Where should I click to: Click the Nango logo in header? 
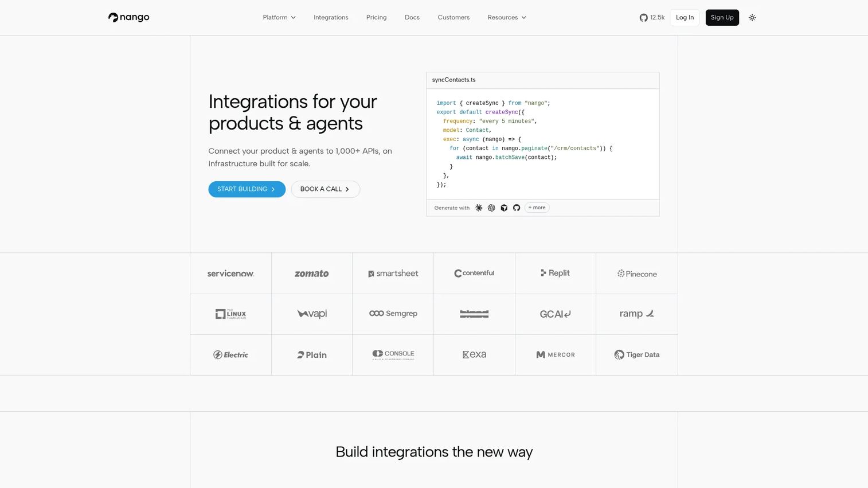point(128,17)
